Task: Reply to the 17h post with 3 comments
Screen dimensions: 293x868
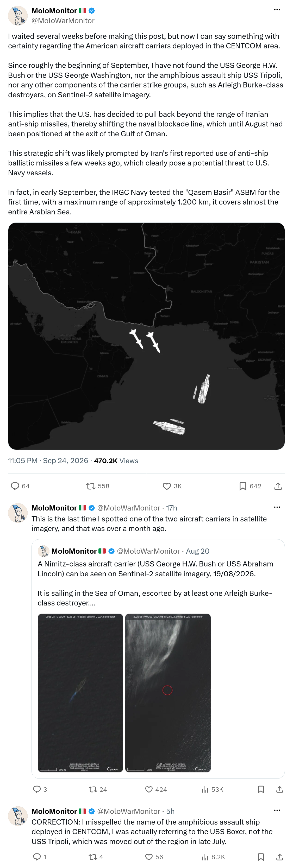Action: click(40, 789)
